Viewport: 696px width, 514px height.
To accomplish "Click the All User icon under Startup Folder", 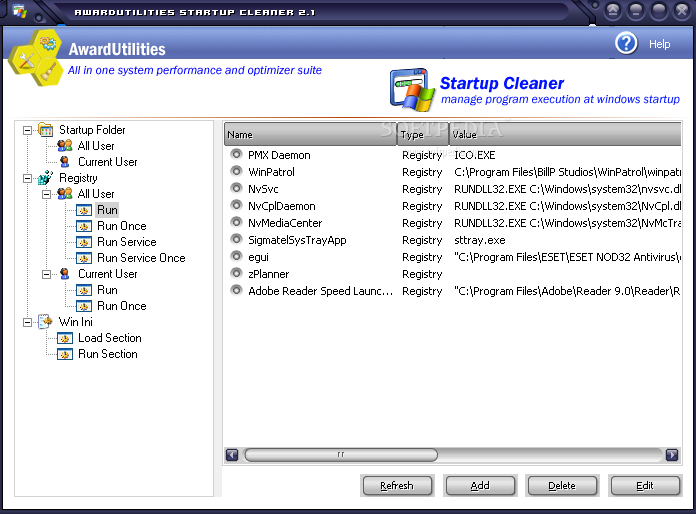I will (65, 146).
